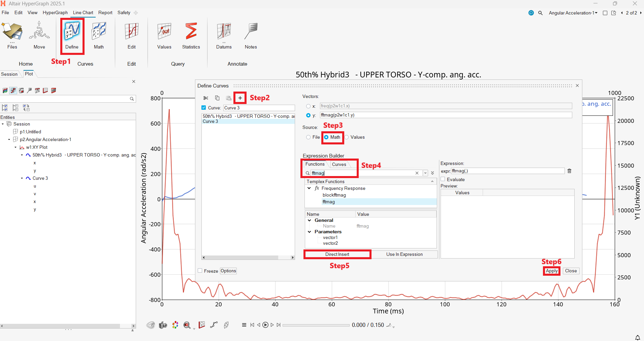
Task: Click the cut scissors icon in Define Curves
Action: (x=206, y=98)
